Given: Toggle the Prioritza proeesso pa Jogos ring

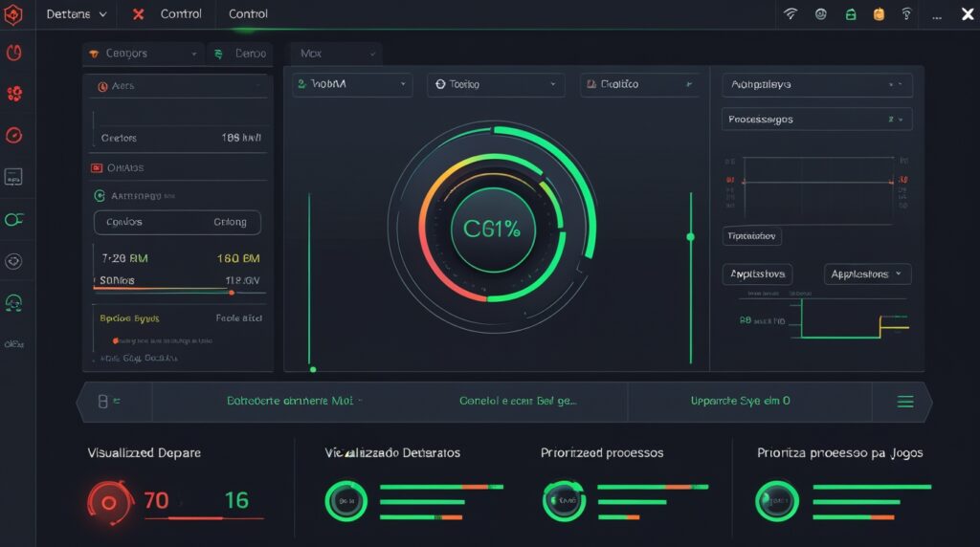Looking at the screenshot, I should click(777, 501).
